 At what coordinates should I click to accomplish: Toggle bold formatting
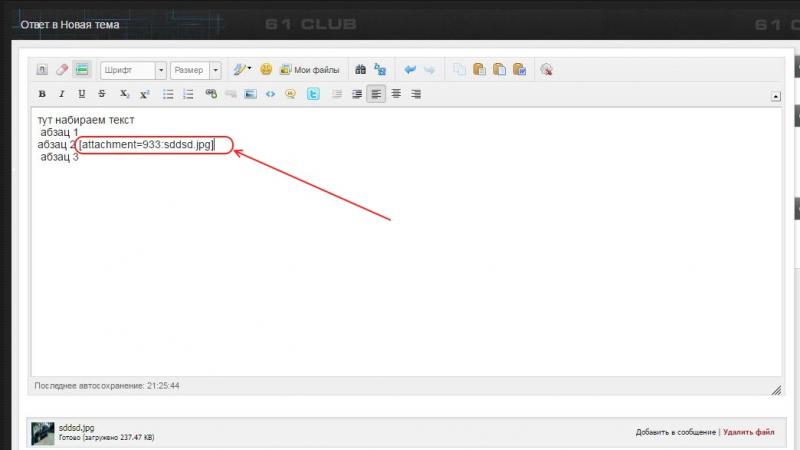click(x=42, y=94)
